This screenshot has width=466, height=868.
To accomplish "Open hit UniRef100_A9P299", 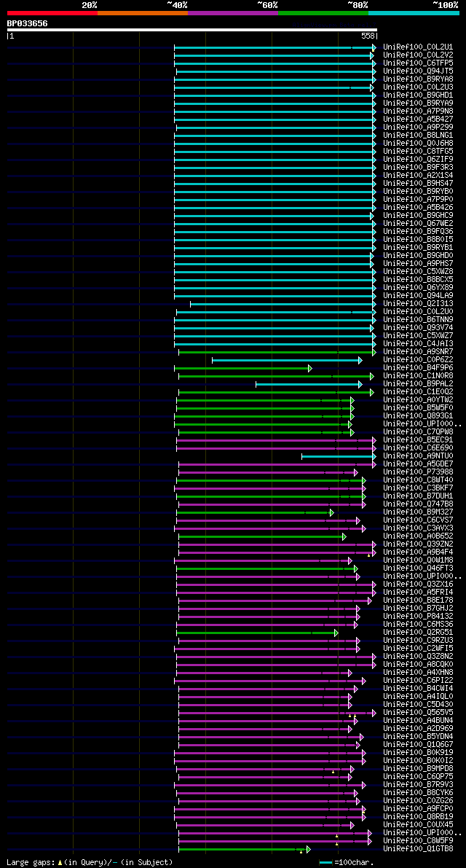I will (418, 128).
